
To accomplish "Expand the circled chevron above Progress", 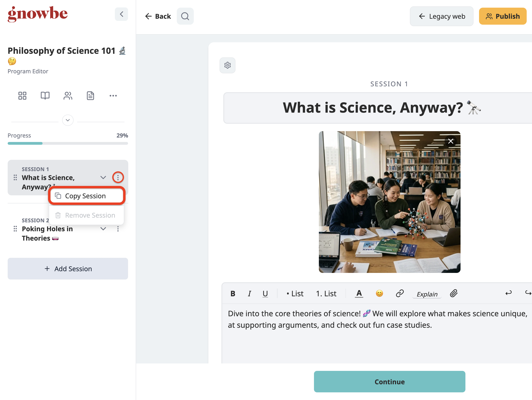I will coord(68,120).
